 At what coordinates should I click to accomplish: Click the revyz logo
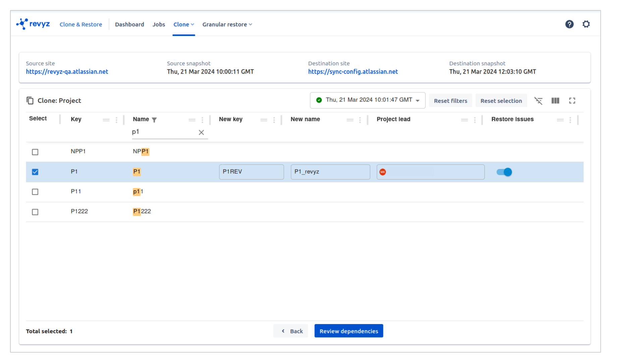pyautogui.click(x=33, y=24)
